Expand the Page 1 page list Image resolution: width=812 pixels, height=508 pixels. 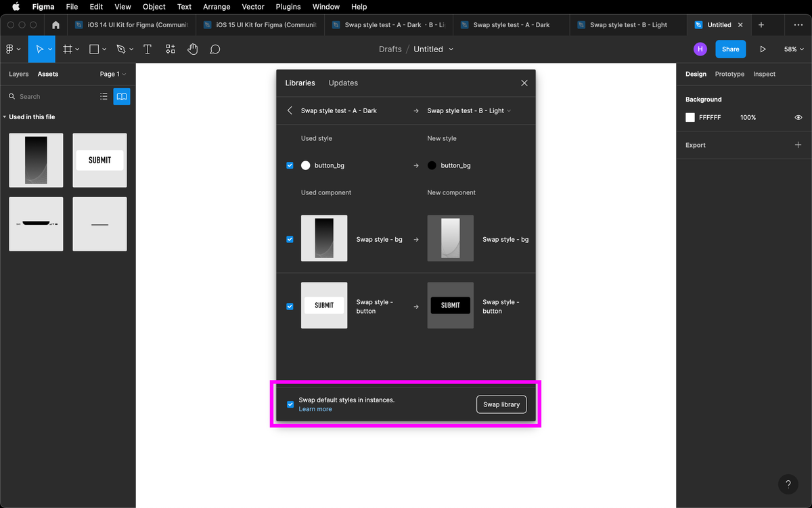pyautogui.click(x=113, y=74)
